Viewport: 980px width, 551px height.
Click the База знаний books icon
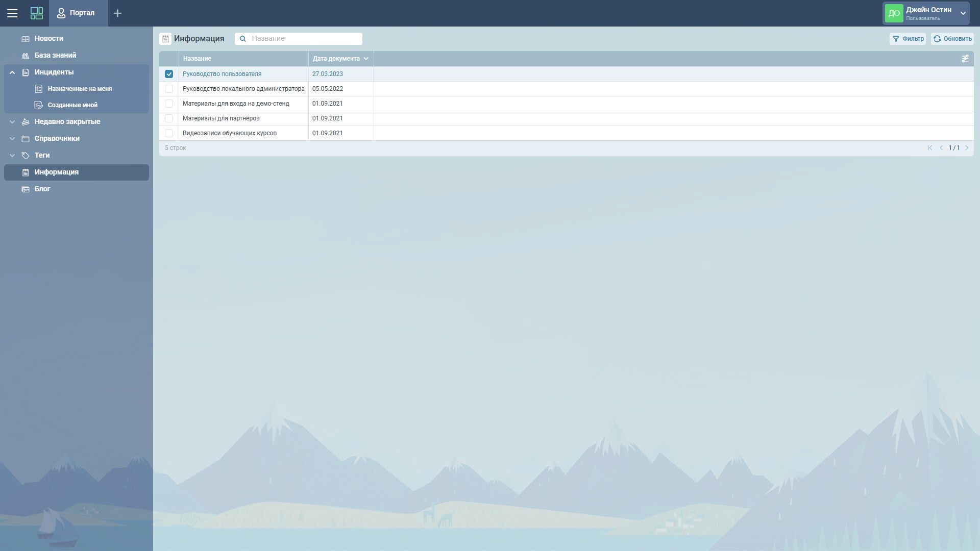click(26, 56)
